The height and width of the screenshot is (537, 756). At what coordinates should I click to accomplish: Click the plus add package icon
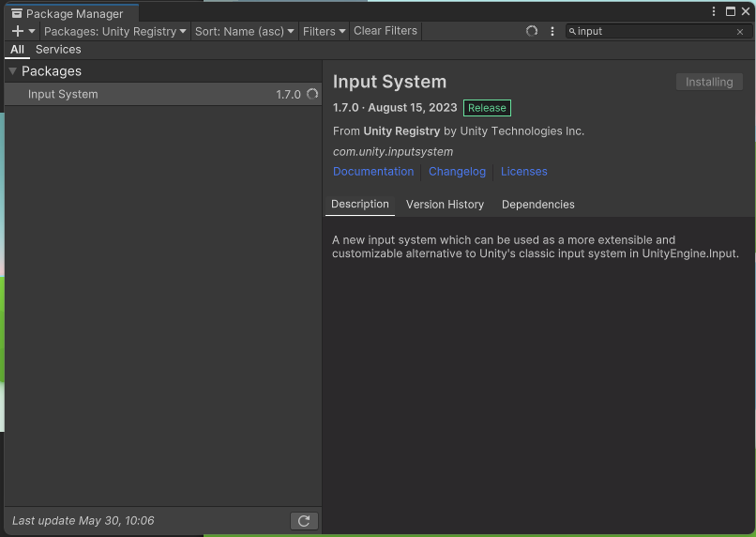(18, 31)
